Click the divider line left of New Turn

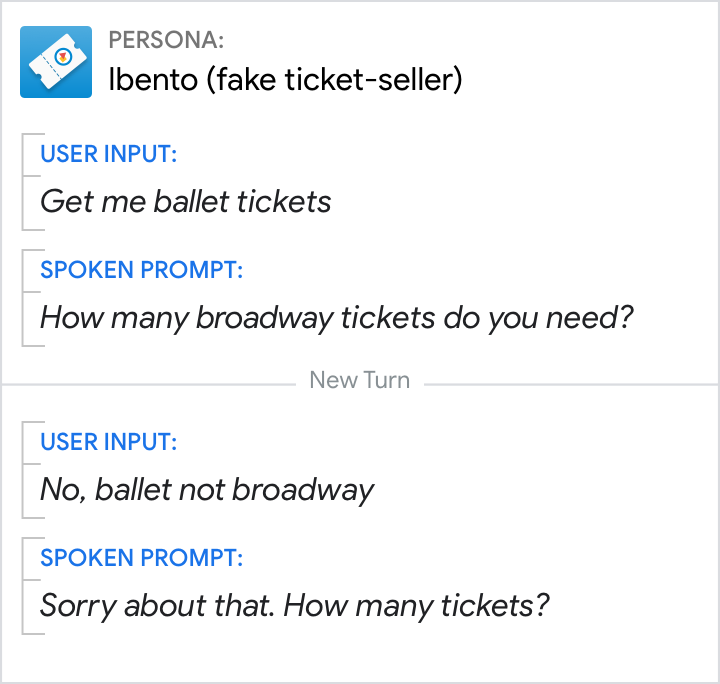150,384
